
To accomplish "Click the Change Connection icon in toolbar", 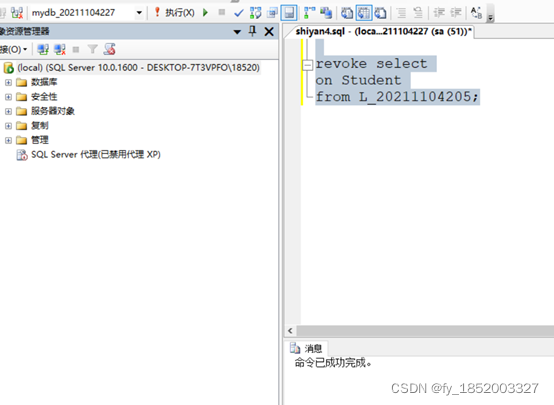I will 17,13.
